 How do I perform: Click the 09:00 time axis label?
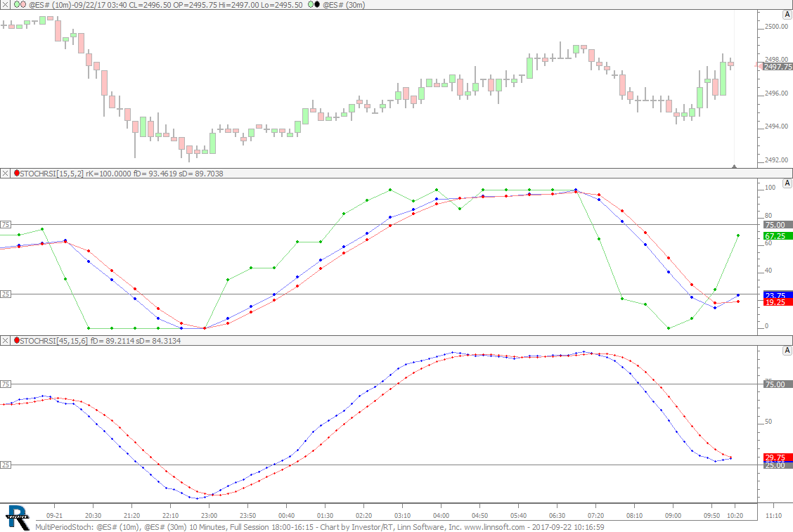[x=673, y=515]
